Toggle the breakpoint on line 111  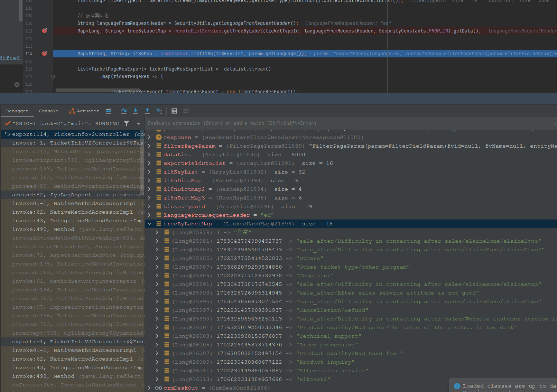pos(45,31)
